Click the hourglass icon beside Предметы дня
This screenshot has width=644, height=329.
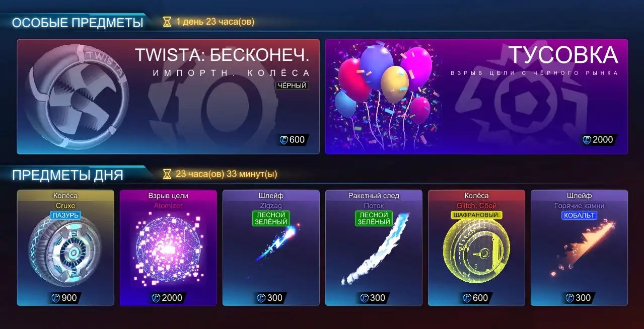[167, 174]
